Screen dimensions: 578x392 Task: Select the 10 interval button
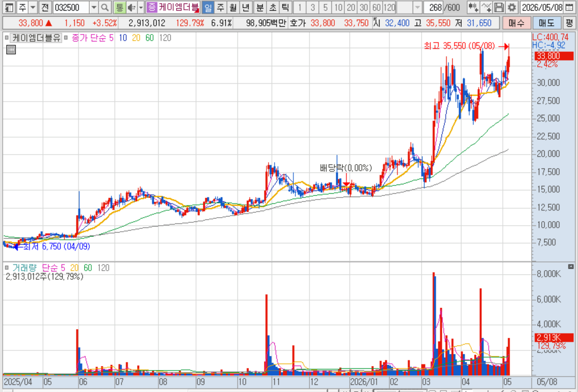[x=338, y=7]
